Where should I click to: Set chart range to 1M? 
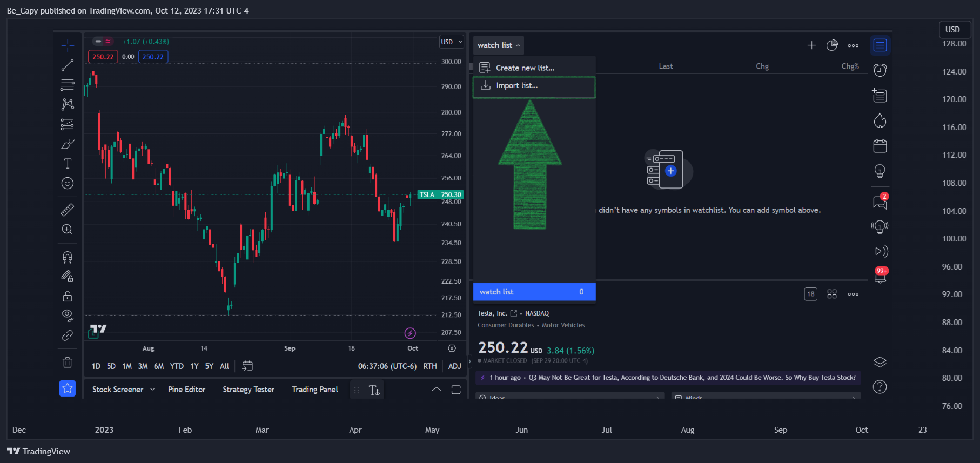tap(127, 366)
